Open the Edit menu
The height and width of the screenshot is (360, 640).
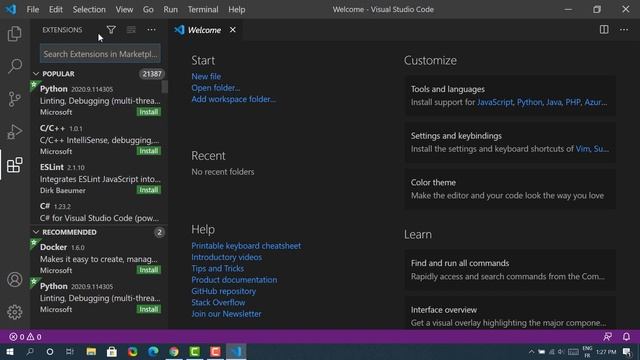point(56,9)
